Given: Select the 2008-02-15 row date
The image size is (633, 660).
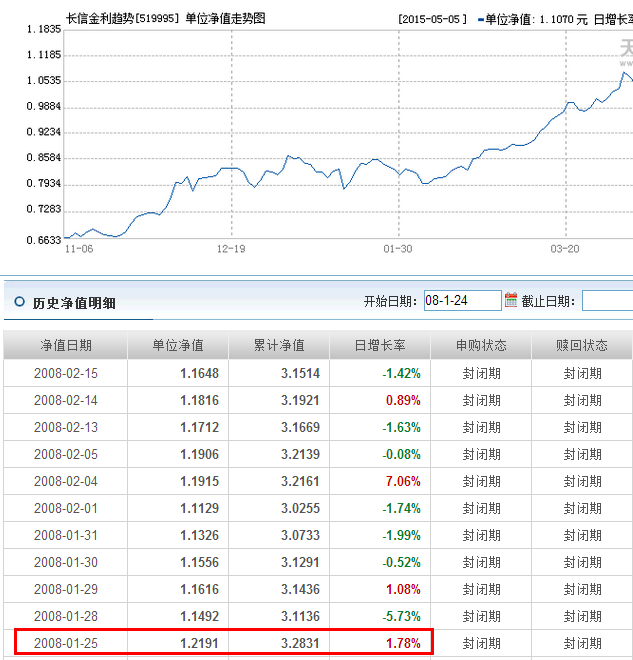Looking at the screenshot, I should pos(66,373).
